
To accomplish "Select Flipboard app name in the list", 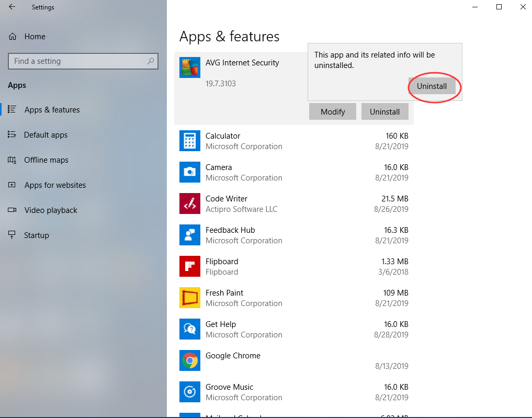I will [222, 261].
